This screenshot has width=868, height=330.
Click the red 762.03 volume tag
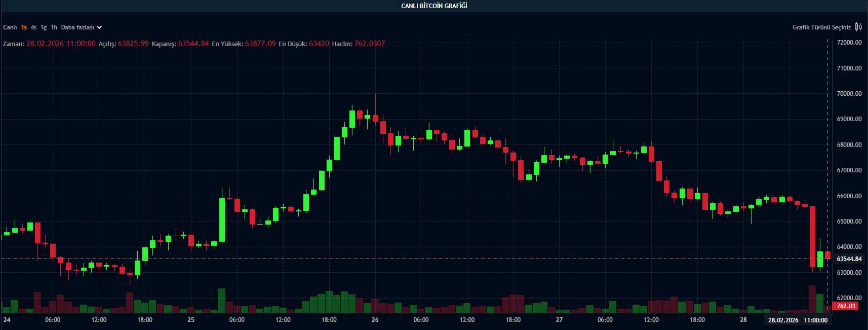[846, 306]
